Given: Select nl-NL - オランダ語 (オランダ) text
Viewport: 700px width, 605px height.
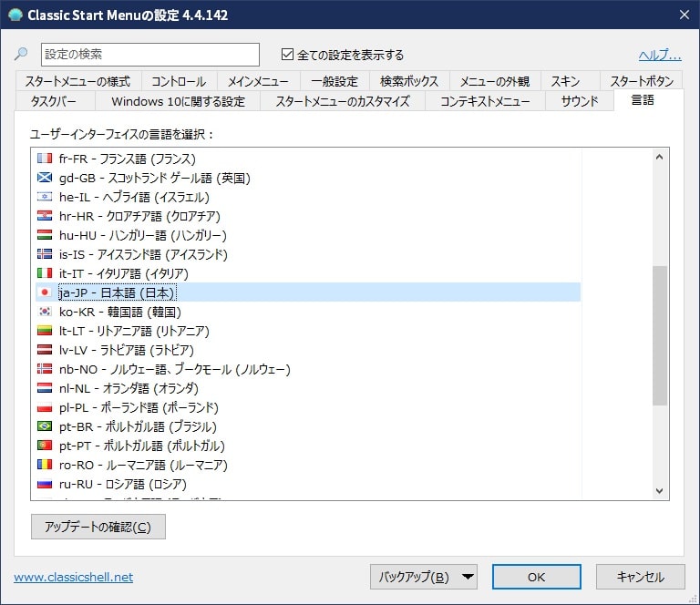Looking at the screenshot, I should (x=129, y=388).
